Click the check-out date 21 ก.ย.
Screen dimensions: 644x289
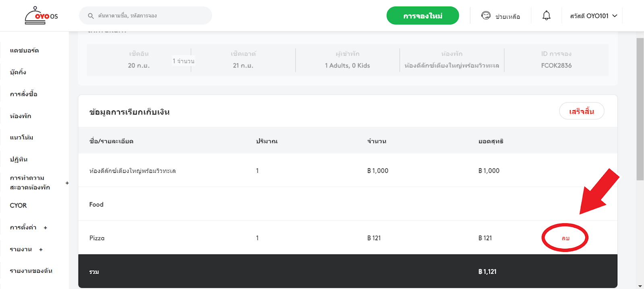[243, 65]
